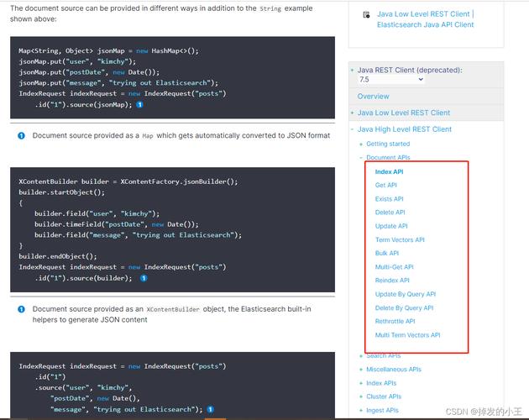Image resolution: width=529 pixels, height=420 pixels.
Task: Navigate to Rethrottle API page
Action: [395, 321]
